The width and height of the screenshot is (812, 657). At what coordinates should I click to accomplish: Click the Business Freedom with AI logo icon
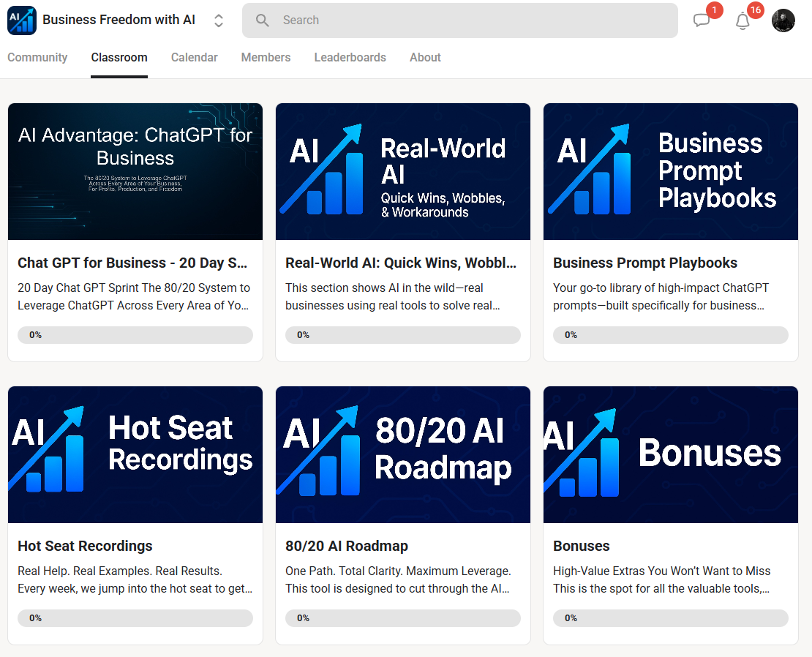click(22, 20)
